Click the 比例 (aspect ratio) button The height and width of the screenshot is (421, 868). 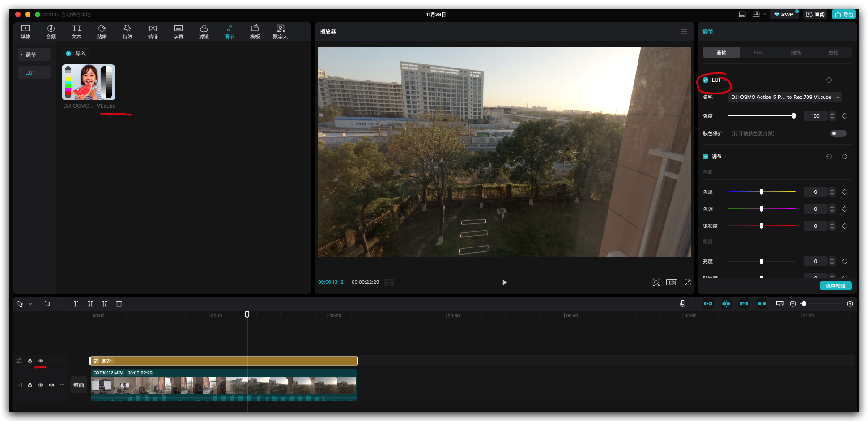tap(672, 282)
